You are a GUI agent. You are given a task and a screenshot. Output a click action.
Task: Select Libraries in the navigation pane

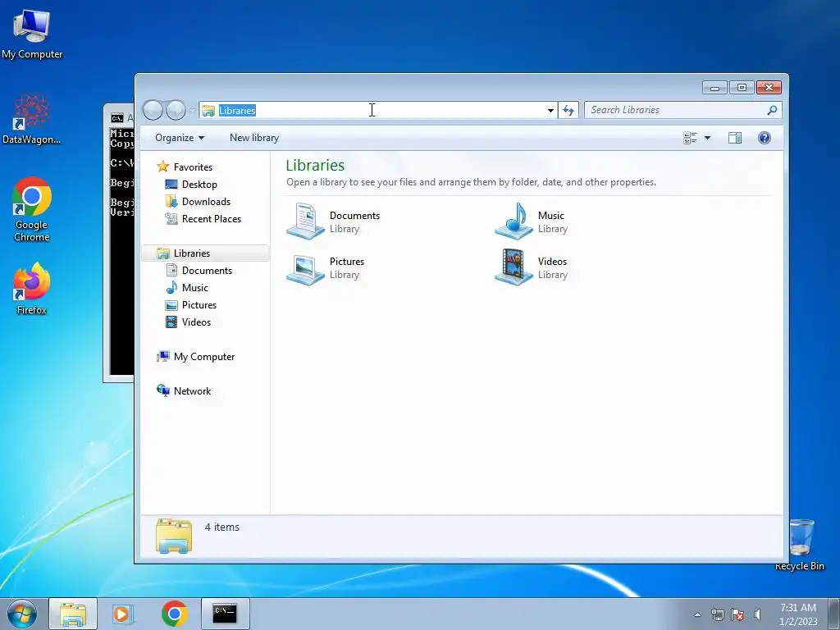point(205,253)
